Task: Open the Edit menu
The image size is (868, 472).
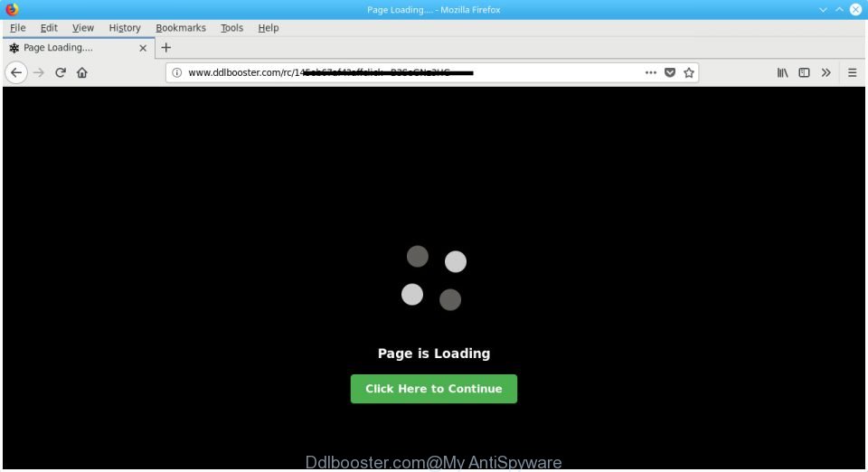Action: click(49, 28)
